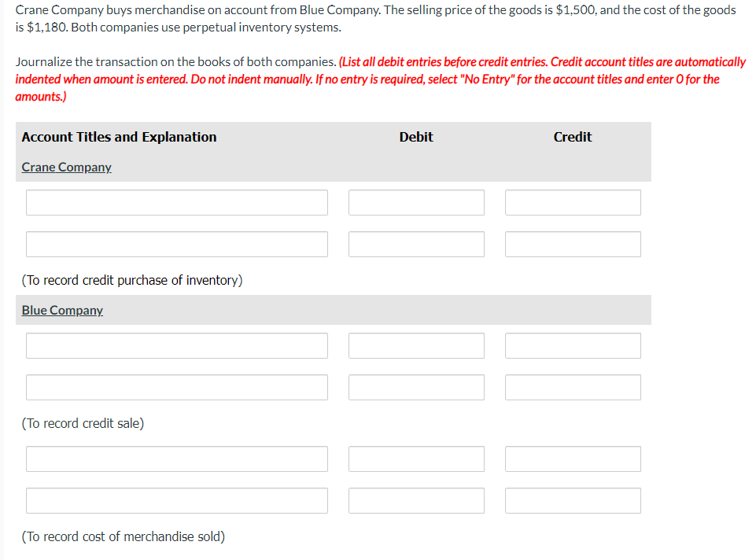This screenshot has height=560, width=756.
Task: Click Crane Company's first credit amount field
Action: 572,202
